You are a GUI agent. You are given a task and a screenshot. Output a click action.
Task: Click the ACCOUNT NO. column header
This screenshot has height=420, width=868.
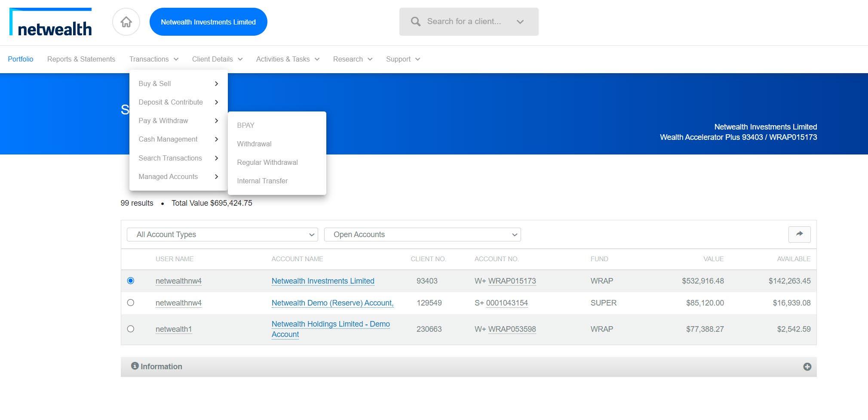tap(497, 259)
